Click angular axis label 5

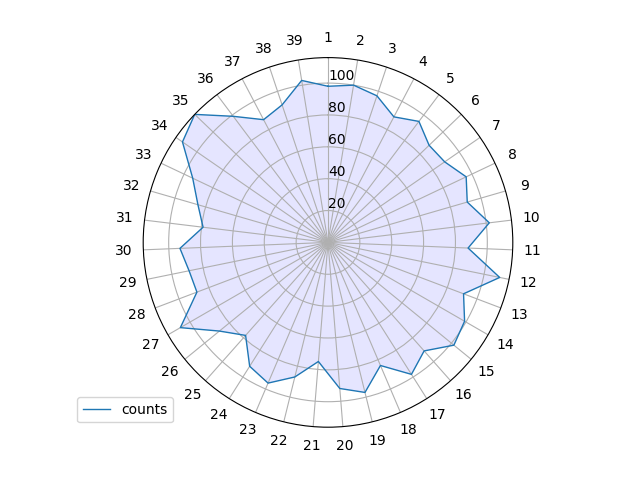click(x=450, y=78)
